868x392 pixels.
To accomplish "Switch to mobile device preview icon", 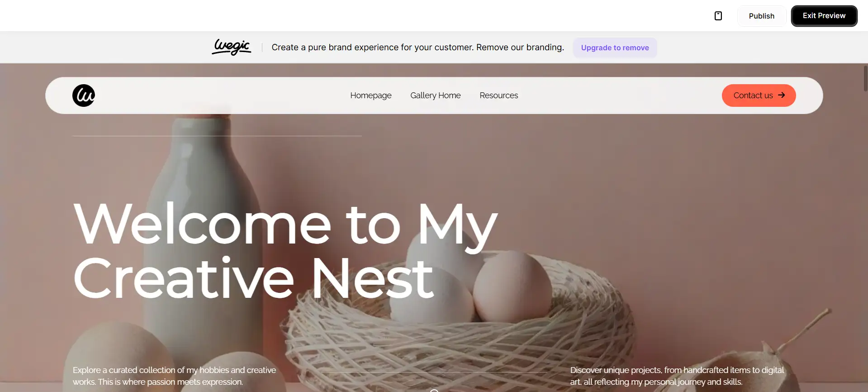I will (718, 16).
